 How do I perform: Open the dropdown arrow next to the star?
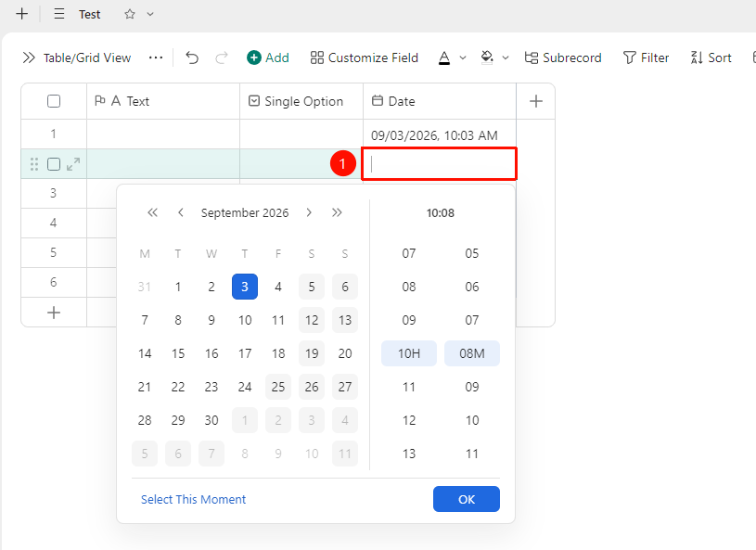(x=150, y=15)
